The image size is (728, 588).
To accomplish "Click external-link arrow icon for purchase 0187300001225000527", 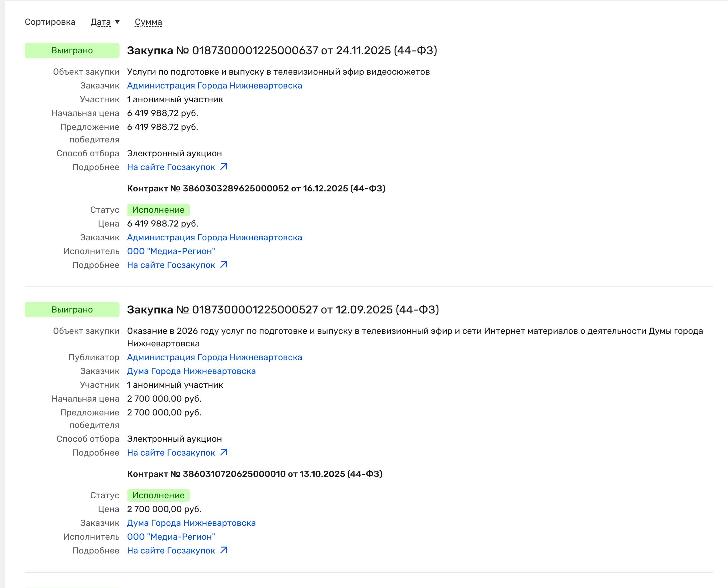I will (223, 452).
